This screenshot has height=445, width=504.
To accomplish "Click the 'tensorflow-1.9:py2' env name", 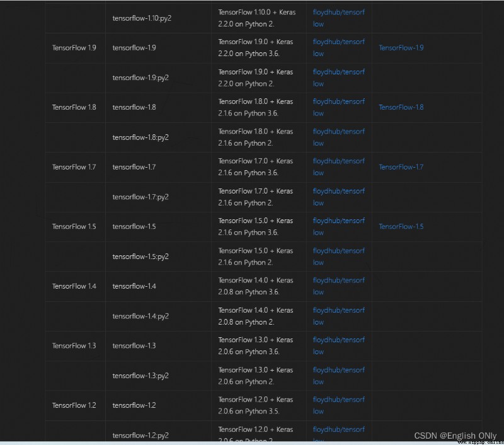I will click(140, 78).
